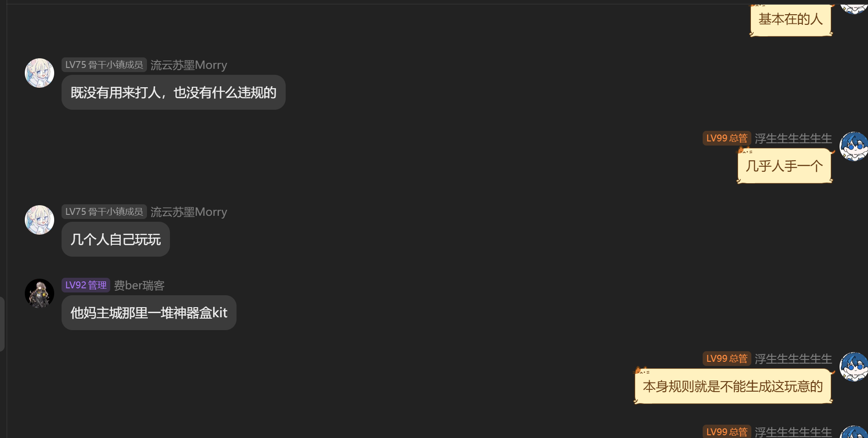Open 费ber瑞客's dark avatar
The width and height of the screenshot is (868, 438).
39,293
